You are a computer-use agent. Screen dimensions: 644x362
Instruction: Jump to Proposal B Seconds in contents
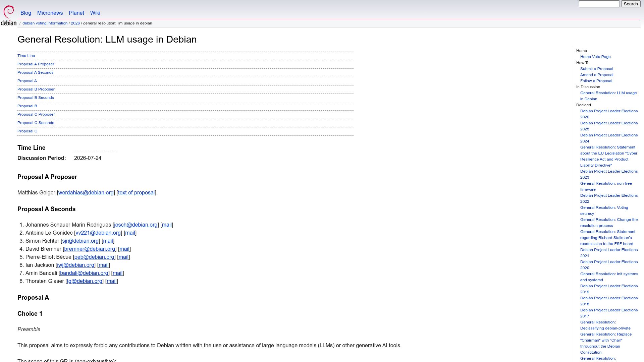pyautogui.click(x=36, y=98)
